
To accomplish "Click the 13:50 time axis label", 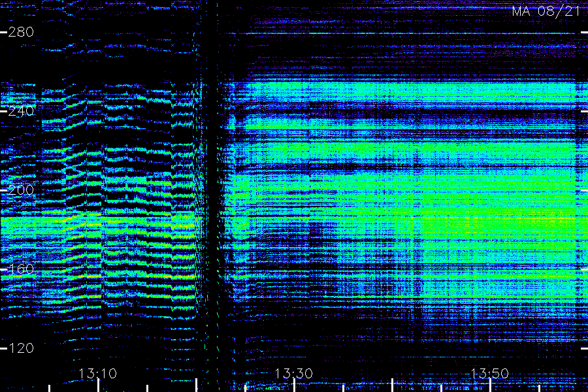I will (490, 374).
